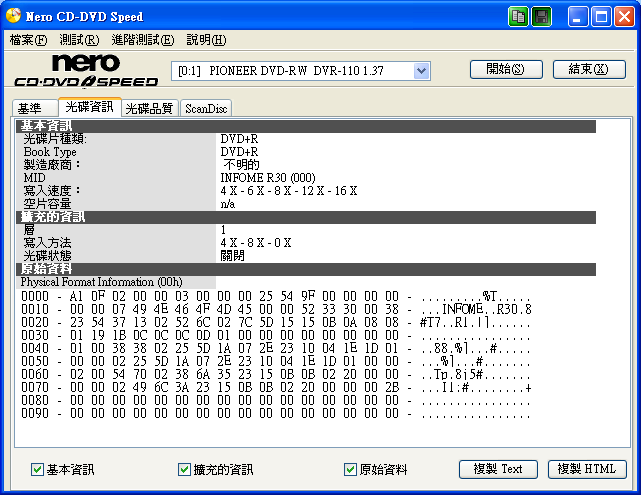Open the ScanDisc tab
This screenshot has height=495, width=641.
coord(206,108)
